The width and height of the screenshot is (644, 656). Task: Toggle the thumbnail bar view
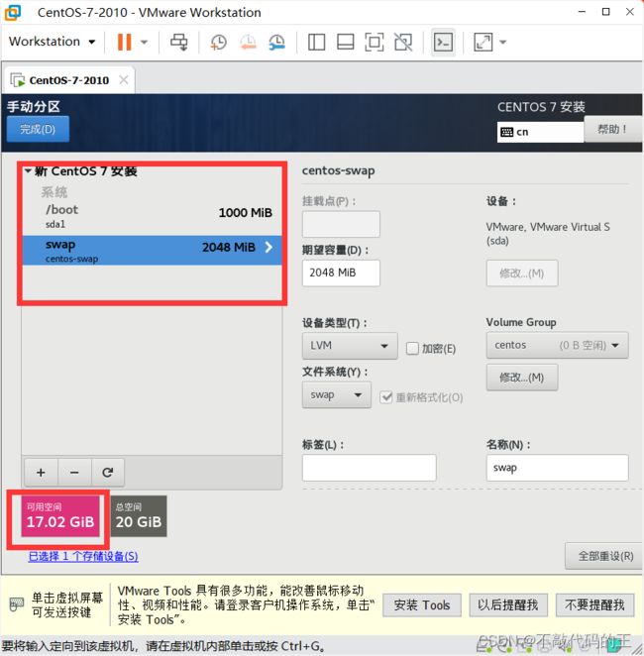[346, 42]
